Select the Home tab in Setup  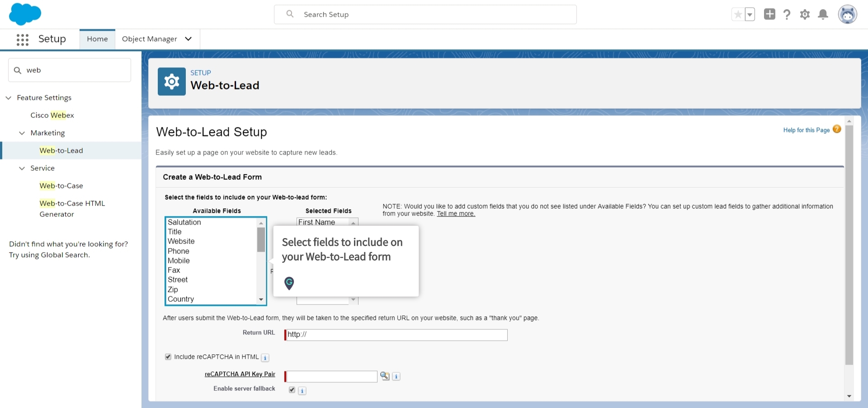97,39
